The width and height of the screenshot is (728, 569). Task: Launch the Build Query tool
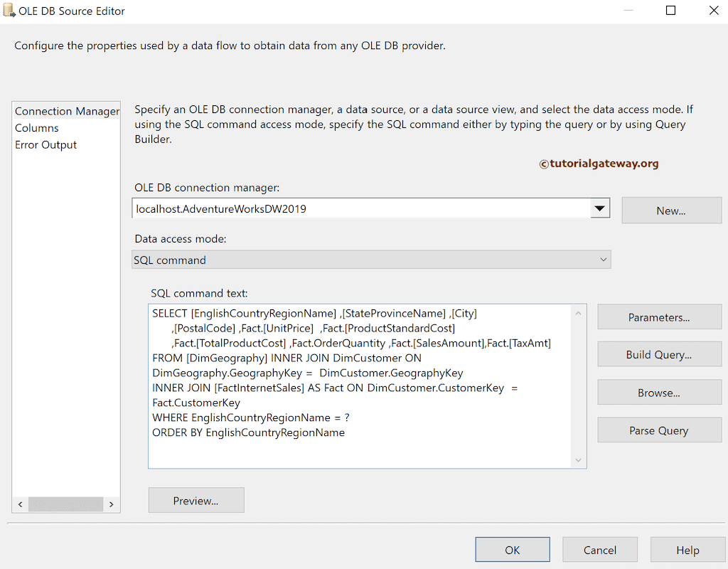659,354
